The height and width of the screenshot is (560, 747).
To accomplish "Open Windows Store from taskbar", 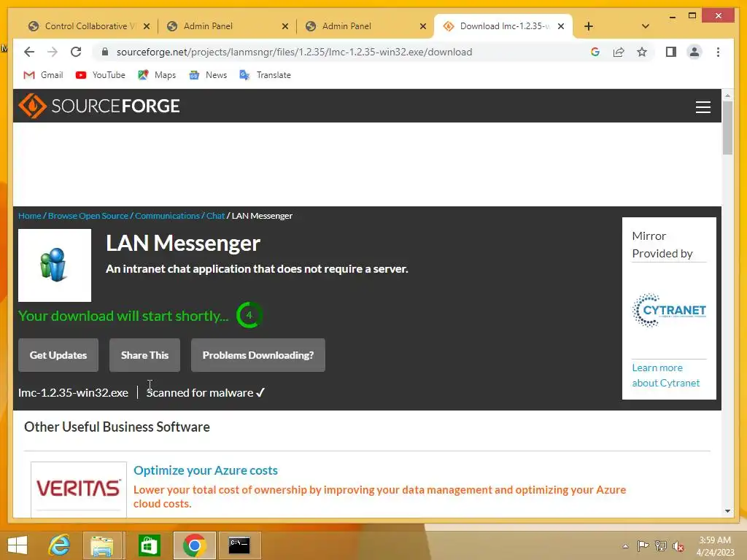I will [x=149, y=545].
